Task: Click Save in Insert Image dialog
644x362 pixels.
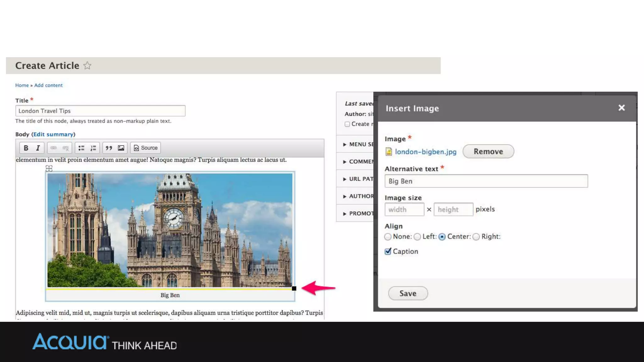Action: (x=408, y=293)
